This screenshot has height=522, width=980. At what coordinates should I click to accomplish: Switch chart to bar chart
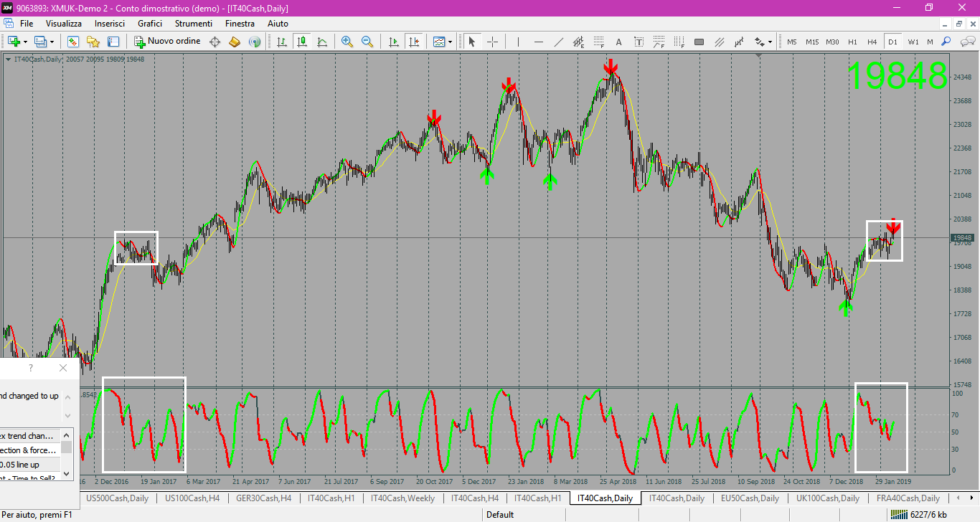click(282, 42)
